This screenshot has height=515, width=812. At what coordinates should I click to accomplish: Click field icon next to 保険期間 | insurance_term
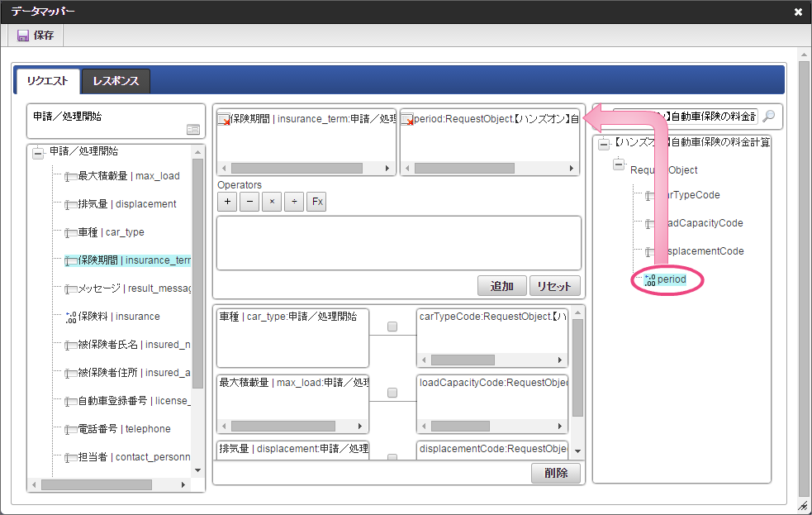[71, 260]
